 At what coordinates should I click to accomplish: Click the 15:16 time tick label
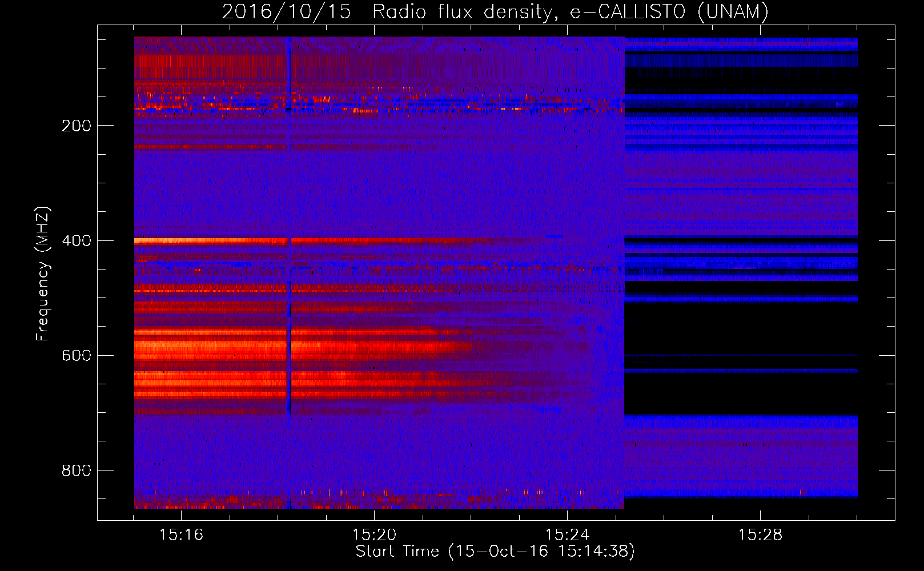pos(181,535)
